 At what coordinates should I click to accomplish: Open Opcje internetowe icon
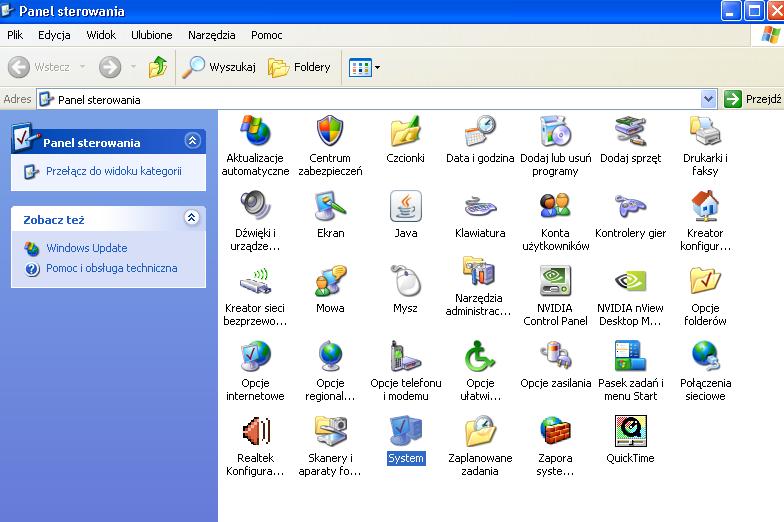click(255, 356)
